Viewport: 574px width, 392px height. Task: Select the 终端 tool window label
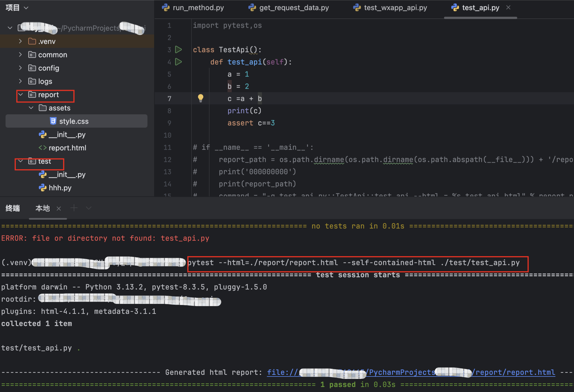click(13, 208)
